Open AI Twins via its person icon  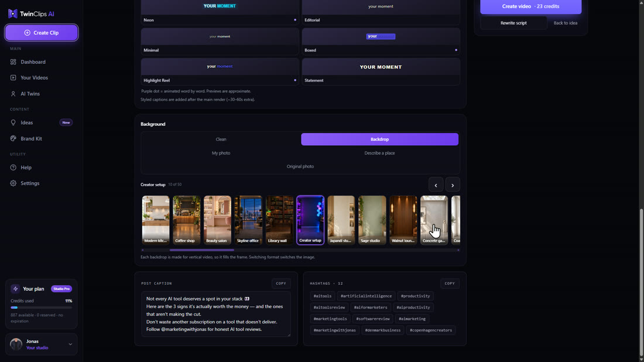13,94
